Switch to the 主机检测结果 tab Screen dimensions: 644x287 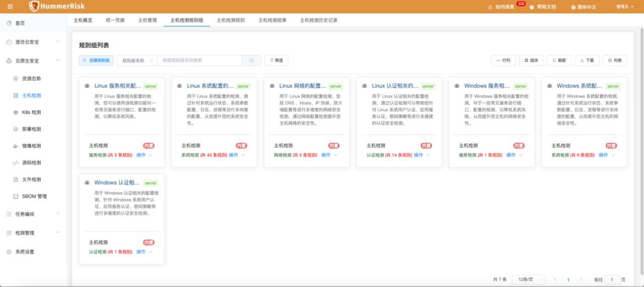click(272, 20)
